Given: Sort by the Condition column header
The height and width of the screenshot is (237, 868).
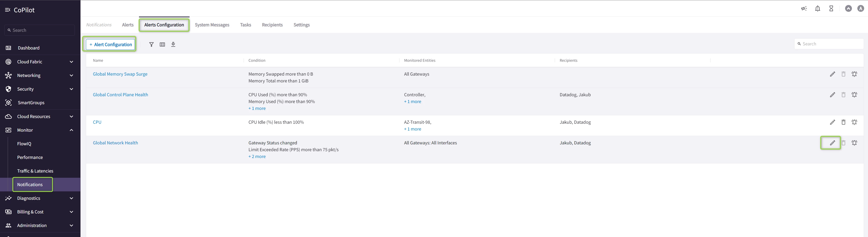Looking at the screenshot, I should [x=257, y=60].
